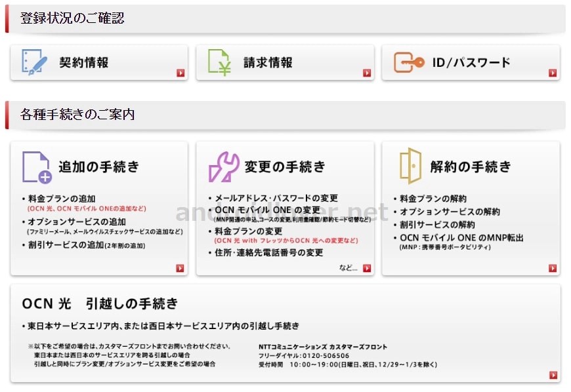Click red arrow next to など… in 変更 card
Viewport: 571px width, 392px height.
pos(367,268)
